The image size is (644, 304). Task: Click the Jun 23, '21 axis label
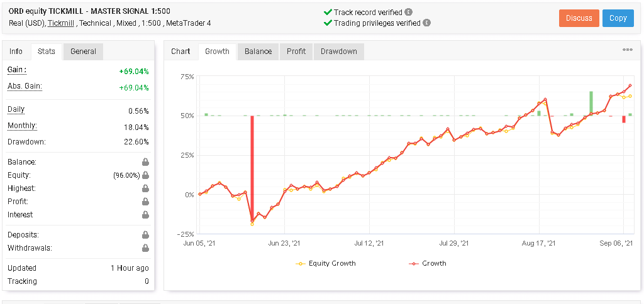[284, 243]
